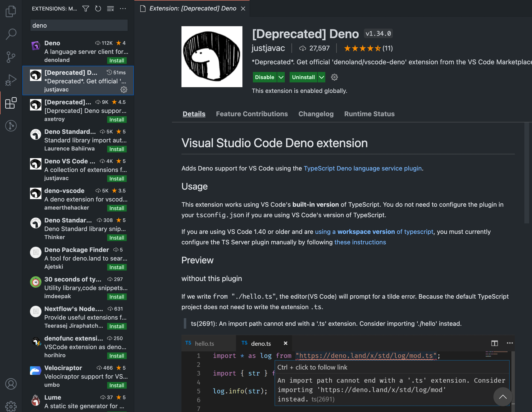This screenshot has height=412, width=532.
Task: Expand the Disable dropdown arrow
Action: click(281, 77)
